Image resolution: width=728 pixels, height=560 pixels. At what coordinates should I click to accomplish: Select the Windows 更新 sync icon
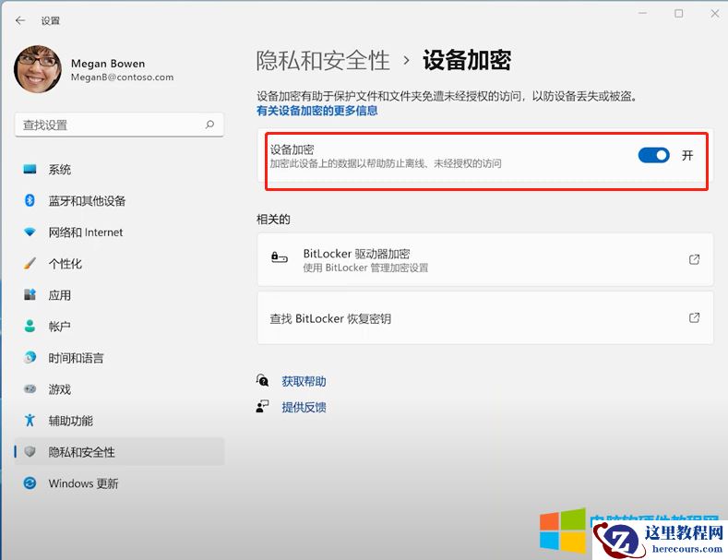(30, 483)
